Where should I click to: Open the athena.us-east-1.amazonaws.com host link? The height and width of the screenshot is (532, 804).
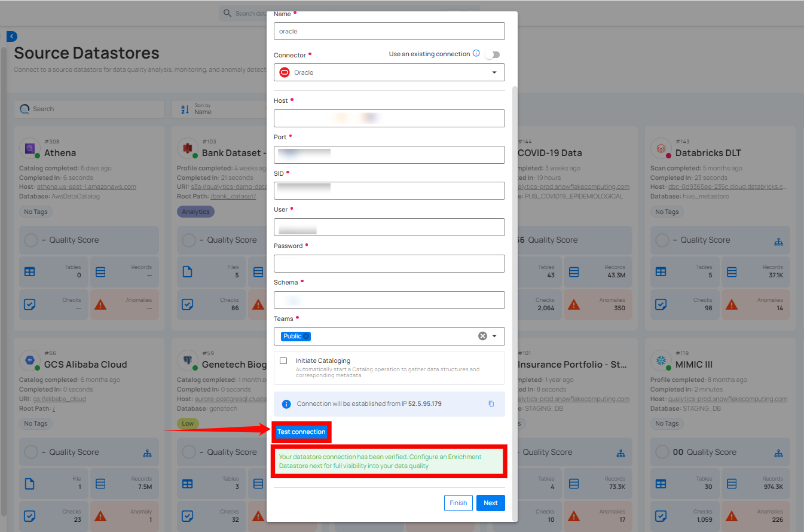(87, 186)
